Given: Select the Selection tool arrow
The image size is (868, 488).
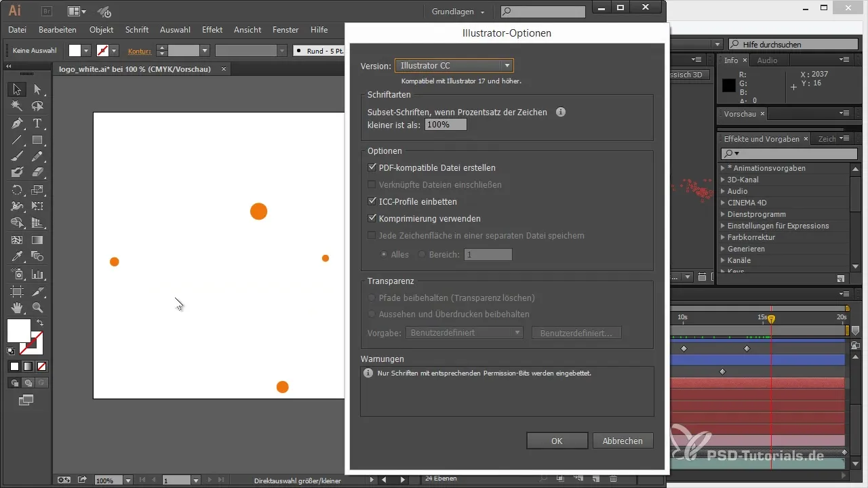Looking at the screenshot, I should tap(17, 89).
